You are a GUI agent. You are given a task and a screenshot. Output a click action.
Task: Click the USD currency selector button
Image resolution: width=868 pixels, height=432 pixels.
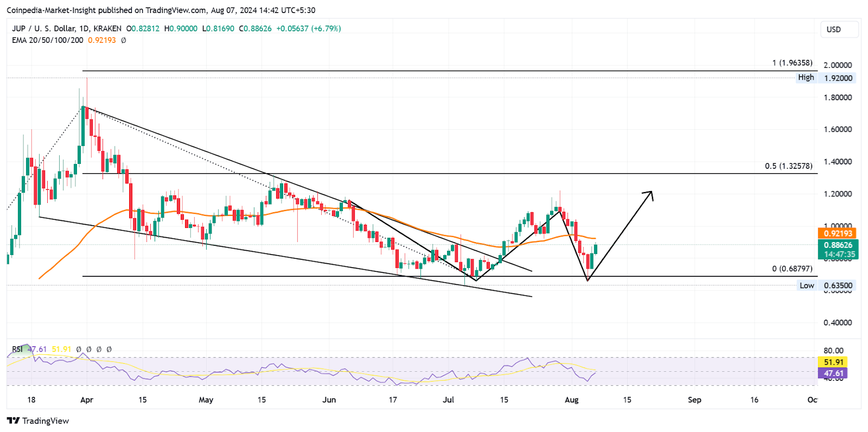point(840,29)
